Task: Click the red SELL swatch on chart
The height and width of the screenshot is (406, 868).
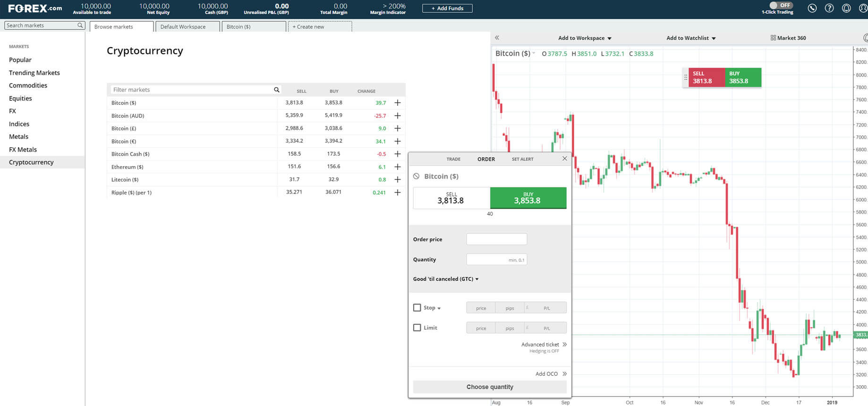Action: [706, 77]
